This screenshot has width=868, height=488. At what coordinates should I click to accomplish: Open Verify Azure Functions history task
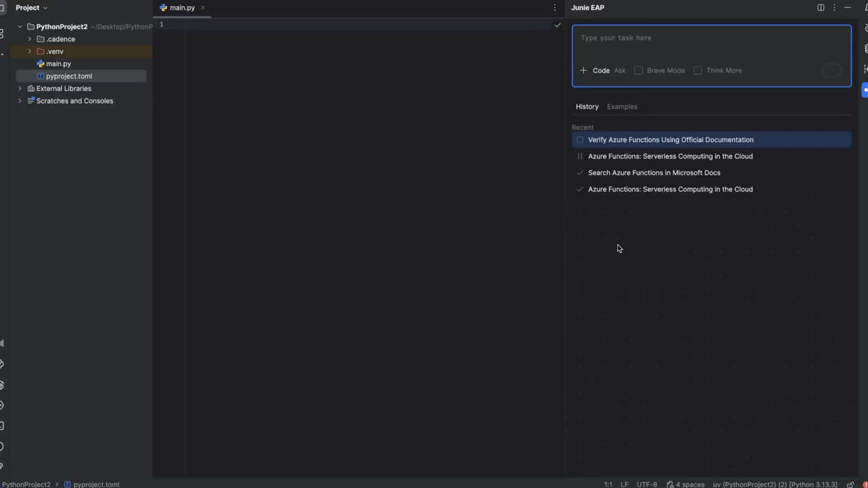click(x=670, y=140)
